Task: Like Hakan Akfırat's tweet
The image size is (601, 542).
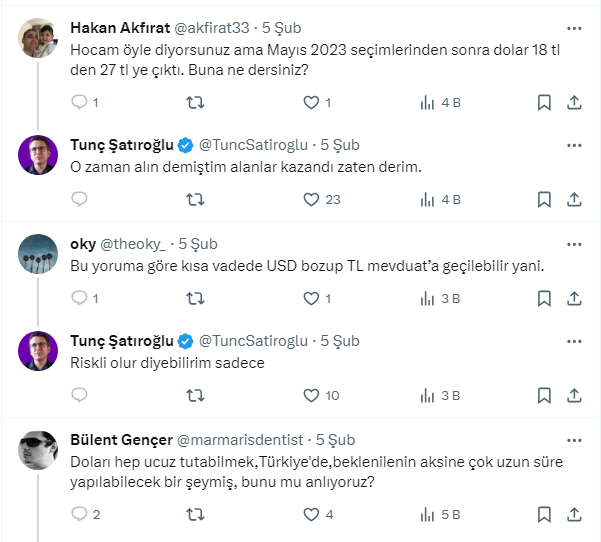Action: tap(311, 102)
